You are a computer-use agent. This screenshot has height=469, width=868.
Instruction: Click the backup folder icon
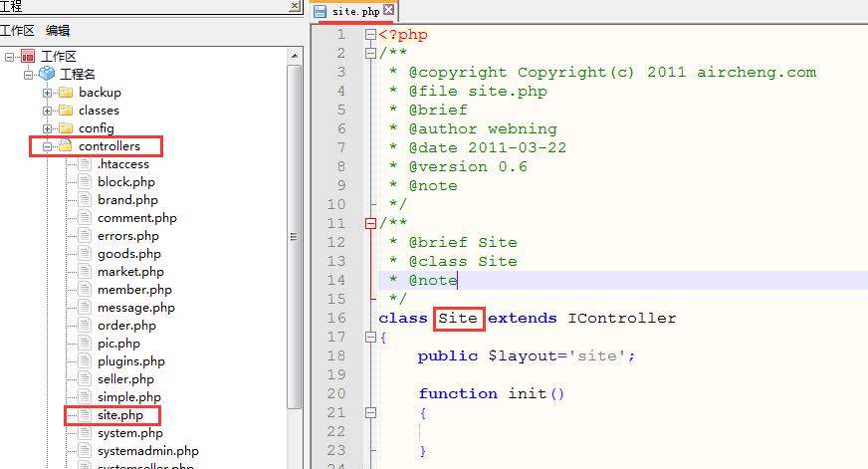click(66, 93)
